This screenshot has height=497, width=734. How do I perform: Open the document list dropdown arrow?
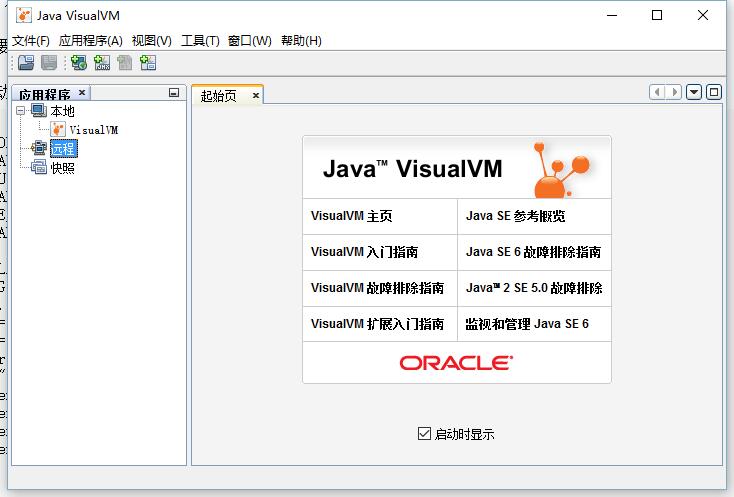pyautogui.click(x=694, y=92)
